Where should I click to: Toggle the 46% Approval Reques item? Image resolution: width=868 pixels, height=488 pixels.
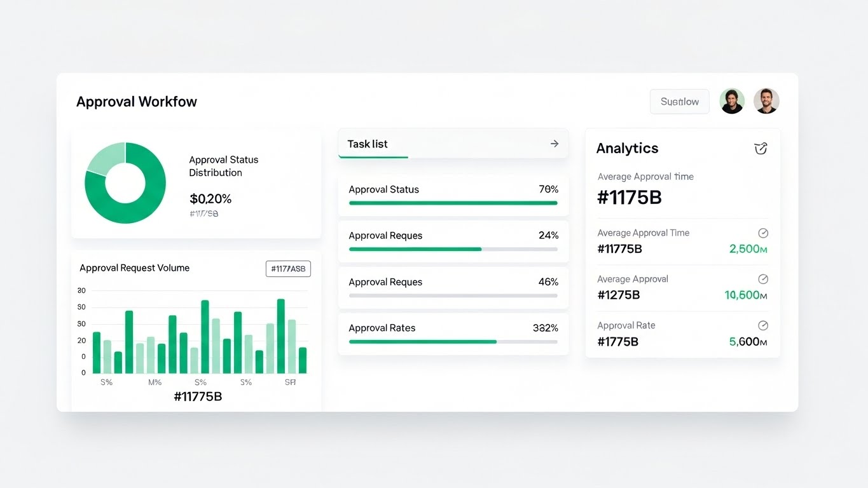pos(453,287)
